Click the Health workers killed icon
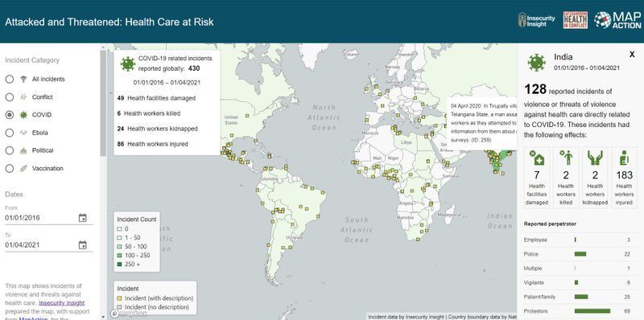Viewport: 644px width, 320px height. [566, 158]
